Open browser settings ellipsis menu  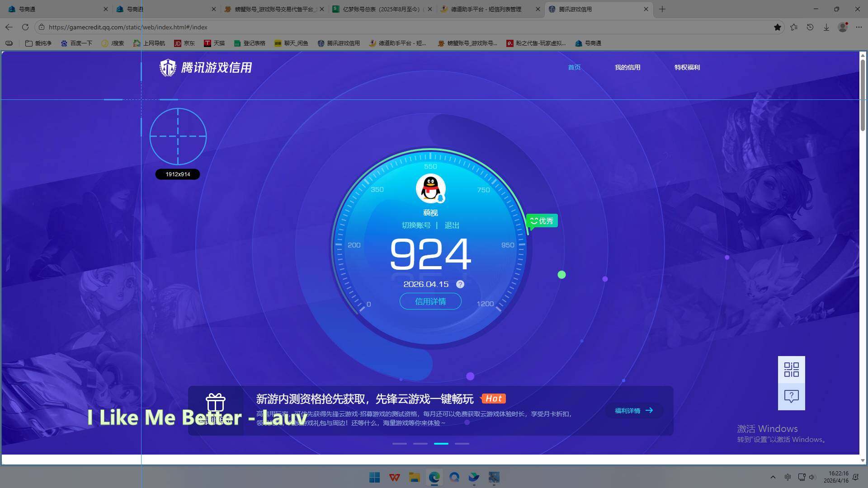859,27
